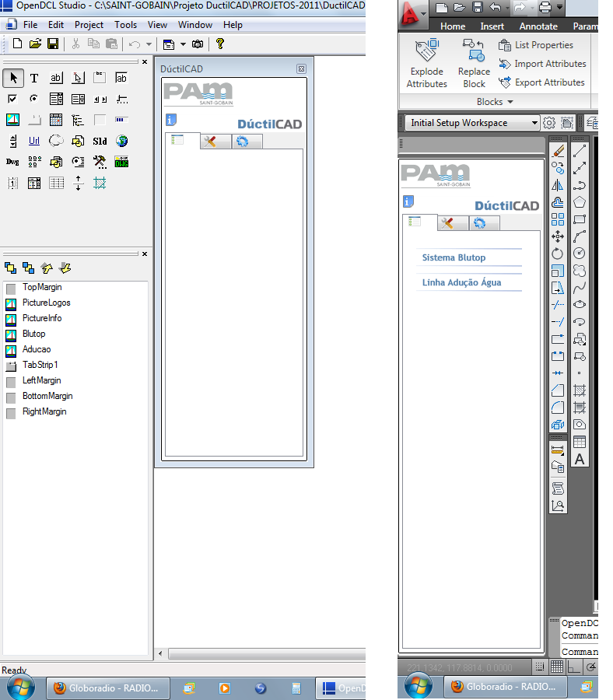Toggle grid display in AutoCAD status bar
This screenshot has height=700, width=613.
(557, 667)
